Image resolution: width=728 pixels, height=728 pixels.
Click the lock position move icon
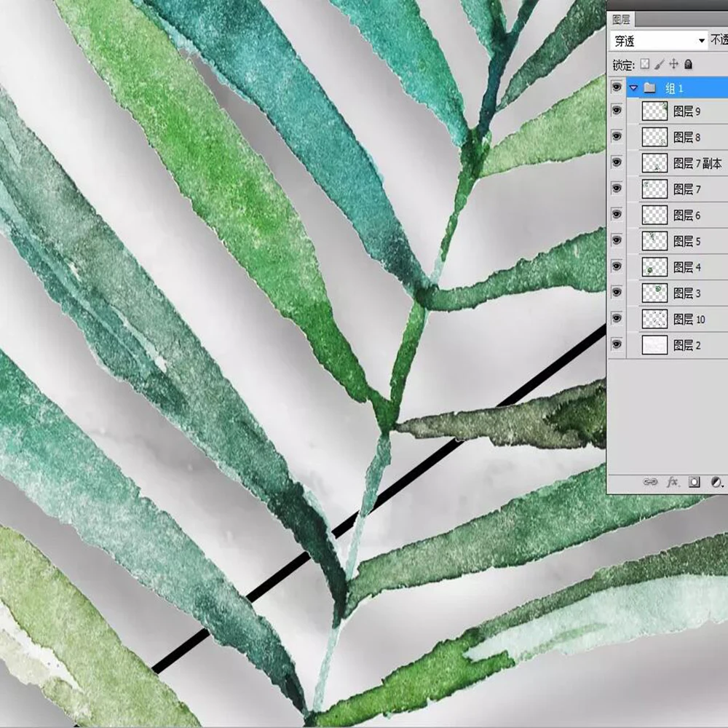(x=673, y=64)
